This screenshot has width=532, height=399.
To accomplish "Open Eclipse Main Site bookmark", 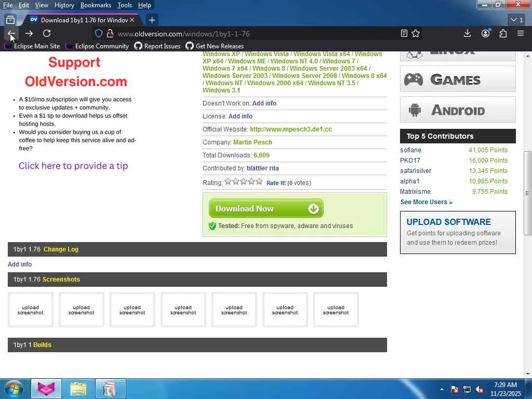I will [x=32, y=46].
